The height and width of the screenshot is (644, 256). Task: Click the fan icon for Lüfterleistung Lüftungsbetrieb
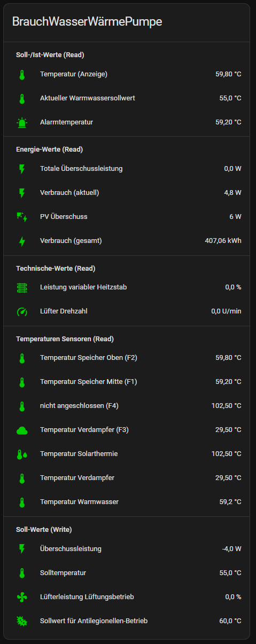click(x=22, y=597)
